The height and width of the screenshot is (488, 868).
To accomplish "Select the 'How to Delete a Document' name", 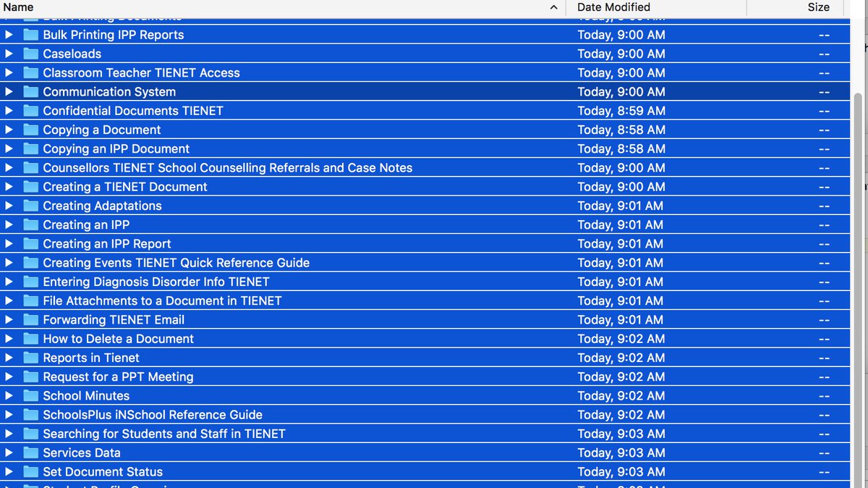I will 118,339.
